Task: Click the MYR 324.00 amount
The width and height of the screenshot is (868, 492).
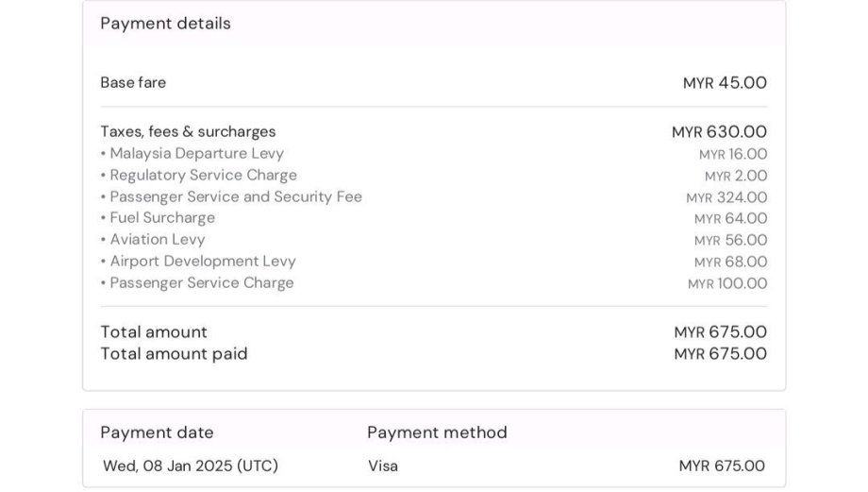Action: pyautogui.click(x=726, y=197)
